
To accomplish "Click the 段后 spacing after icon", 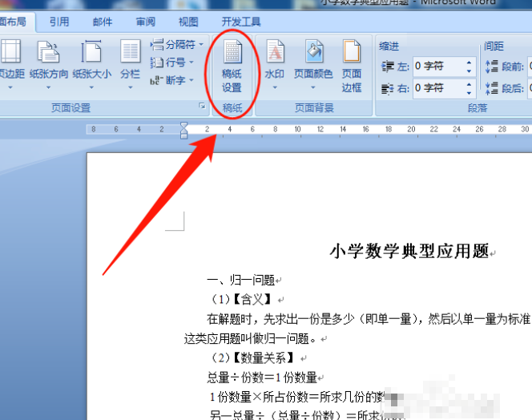I will (x=492, y=89).
